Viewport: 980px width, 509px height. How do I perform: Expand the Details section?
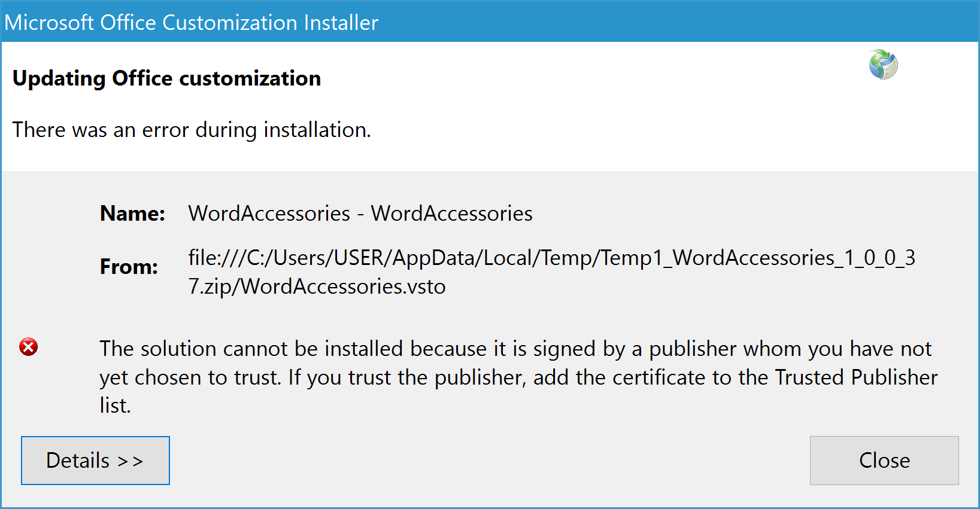click(x=95, y=461)
